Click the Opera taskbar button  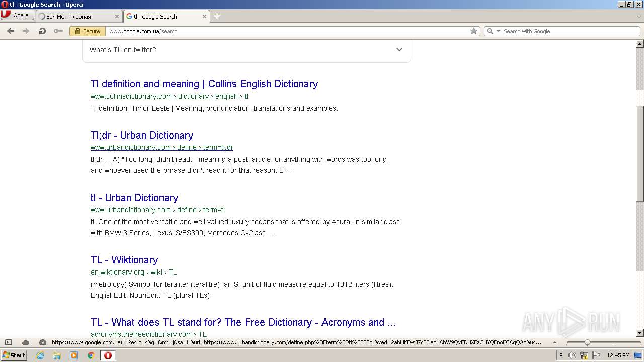108,355
